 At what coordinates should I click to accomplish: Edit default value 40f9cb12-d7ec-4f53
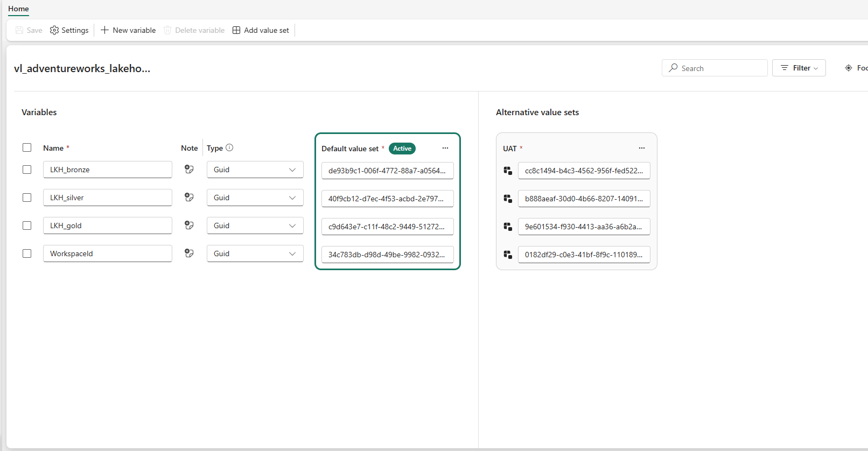pos(388,199)
